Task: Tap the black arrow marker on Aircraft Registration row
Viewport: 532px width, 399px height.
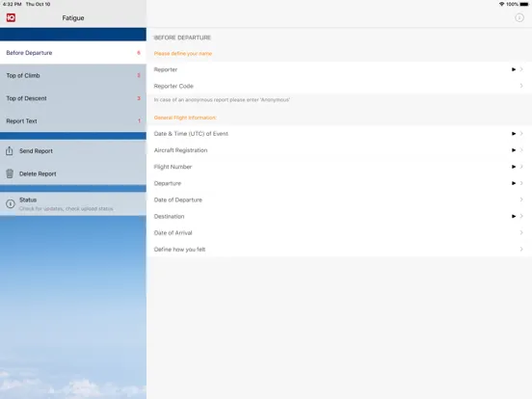Action: 514,150
